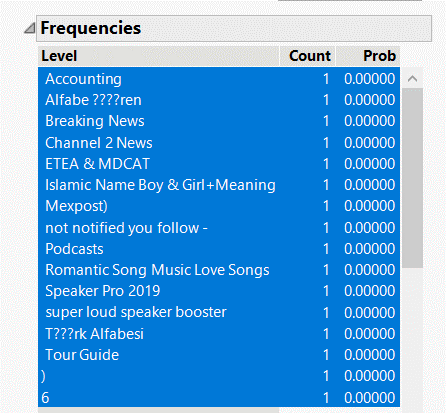
Task: Select Romantic Song Music Love Songs row
Action: tap(219, 270)
